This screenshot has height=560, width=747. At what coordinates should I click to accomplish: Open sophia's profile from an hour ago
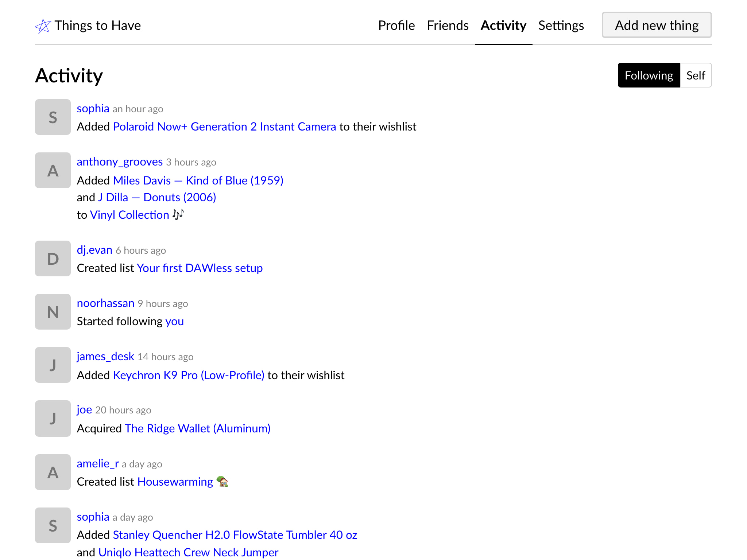point(93,108)
